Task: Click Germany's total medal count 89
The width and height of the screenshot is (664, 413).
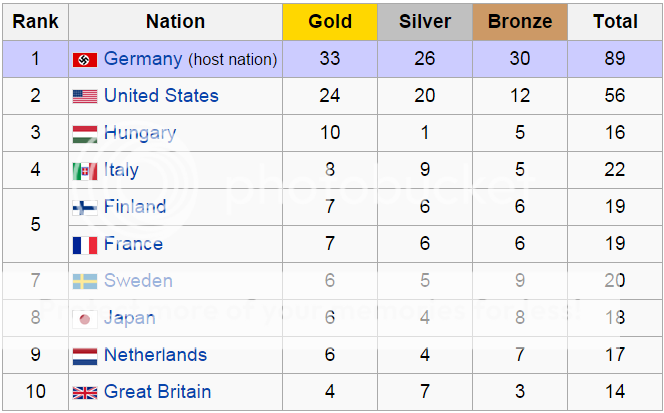Action: pyautogui.click(x=615, y=59)
